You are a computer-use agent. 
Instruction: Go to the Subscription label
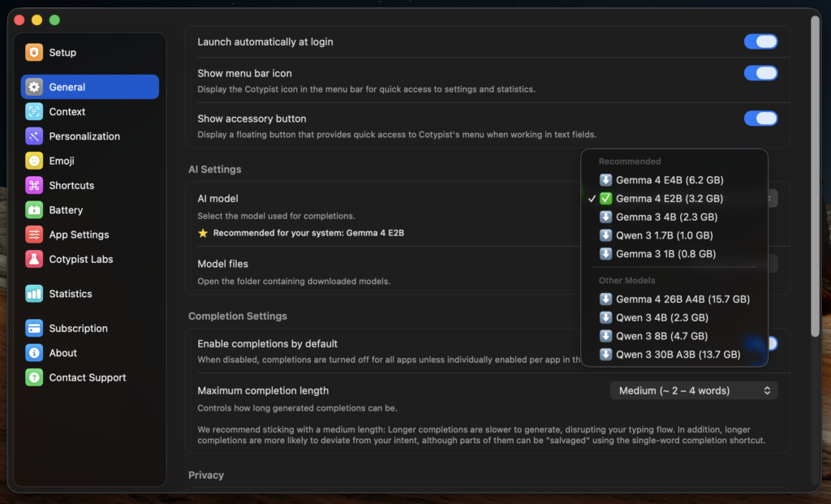(79, 329)
